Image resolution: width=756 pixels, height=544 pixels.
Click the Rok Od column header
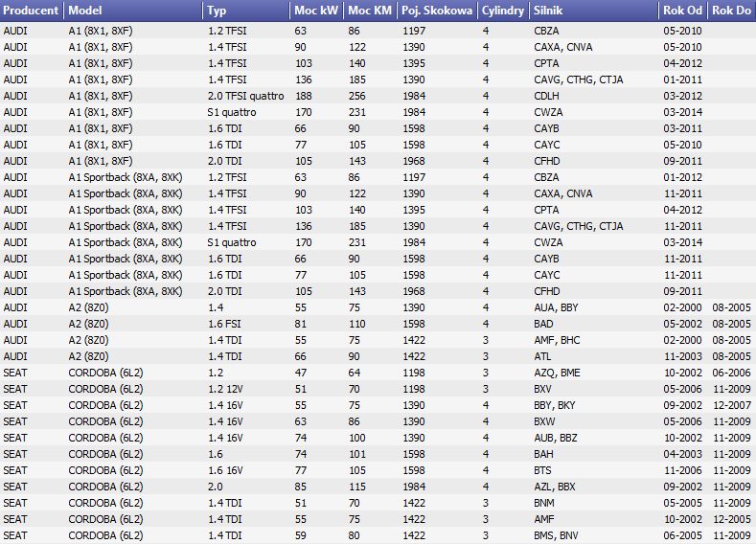point(683,11)
